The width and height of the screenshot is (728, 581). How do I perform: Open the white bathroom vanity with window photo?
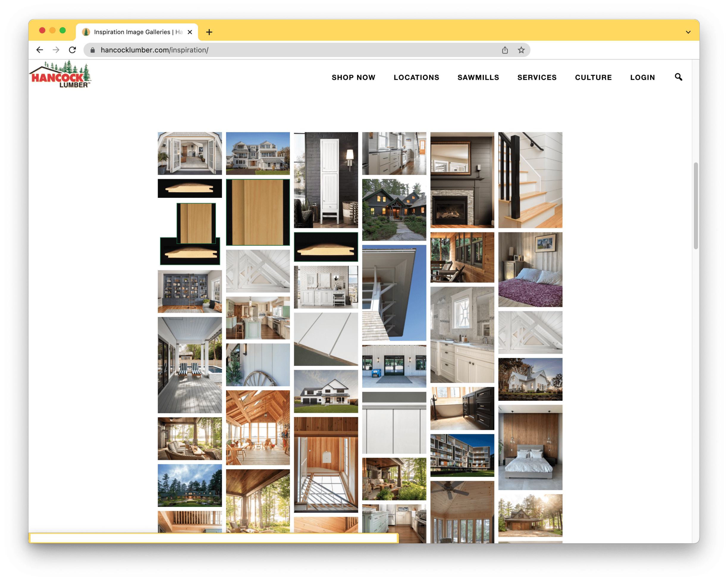[x=462, y=334]
